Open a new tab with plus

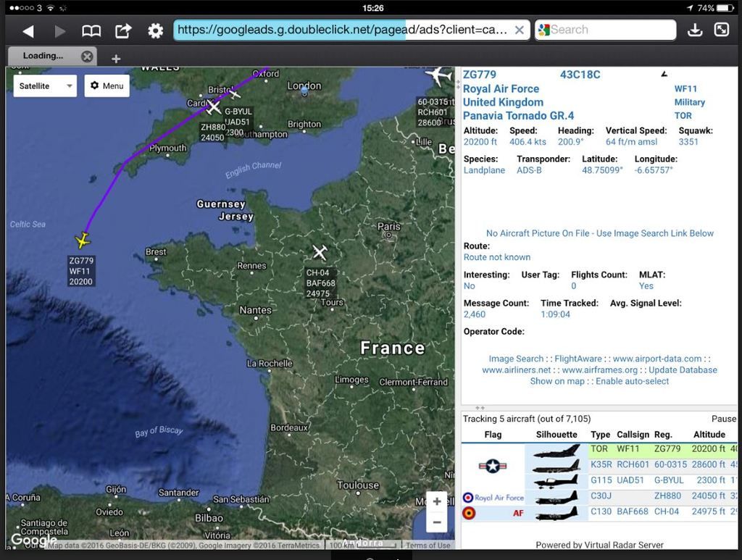(x=116, y=58)
